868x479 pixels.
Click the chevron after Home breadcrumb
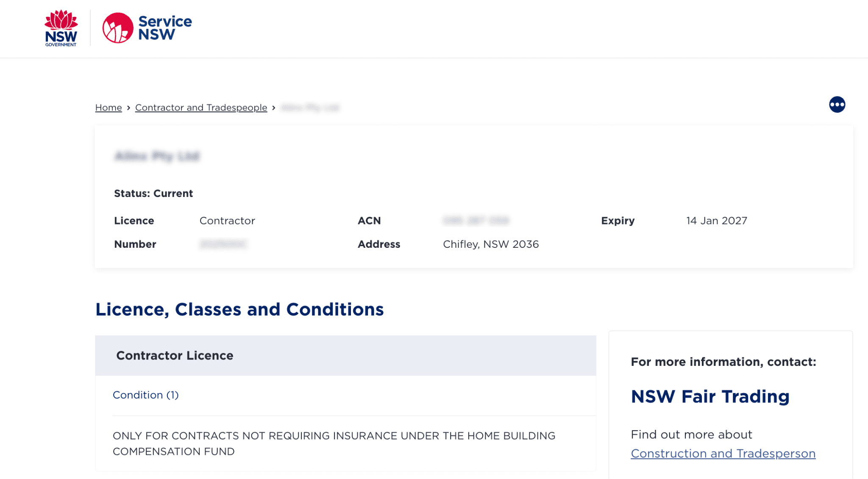coord(128,108)
